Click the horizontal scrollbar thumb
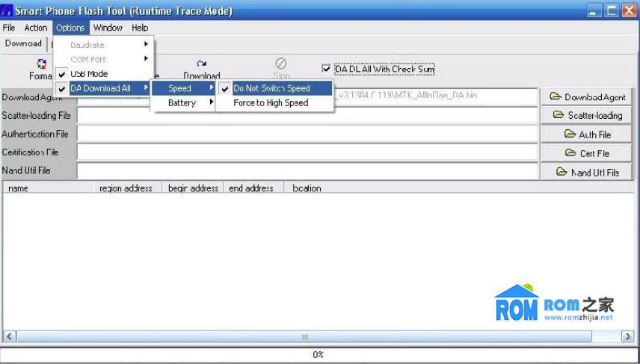The width and height of the screenshot is (640, 364). (x=304, y=336)
